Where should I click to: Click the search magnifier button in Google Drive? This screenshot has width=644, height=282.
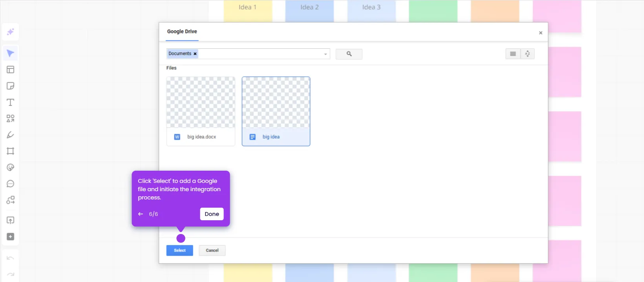(x=349, y=54)
